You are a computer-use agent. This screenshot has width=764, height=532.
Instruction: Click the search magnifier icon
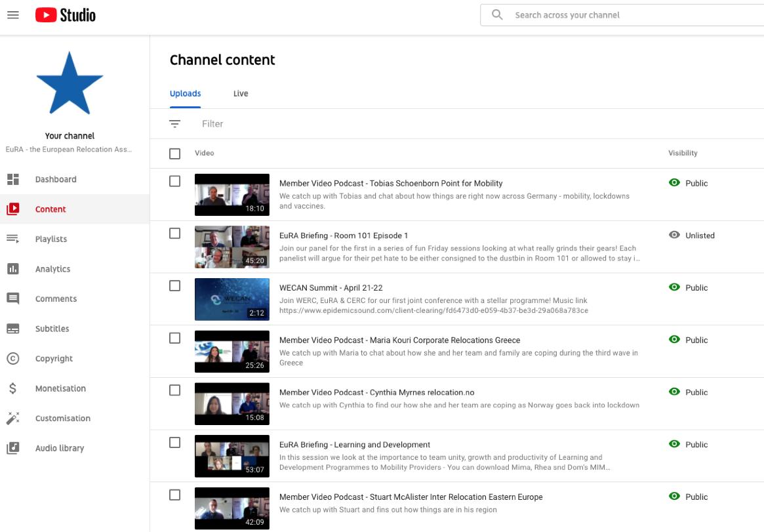[x=497, y=14]
